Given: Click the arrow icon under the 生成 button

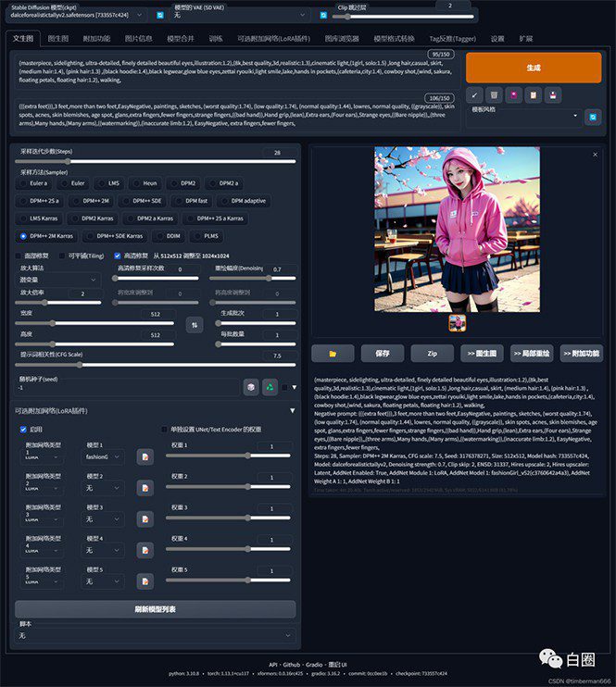Looking at the screenshot, I should click(474, 94).
